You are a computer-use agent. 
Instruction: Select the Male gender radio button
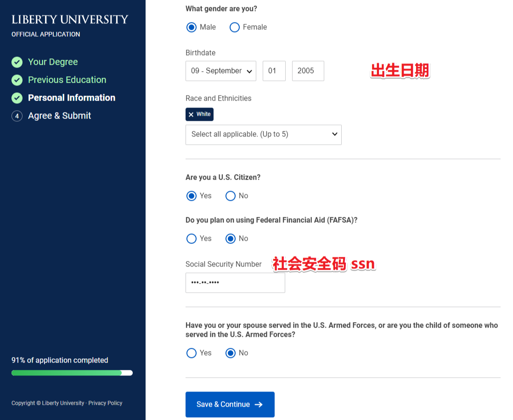pos(192,27)
